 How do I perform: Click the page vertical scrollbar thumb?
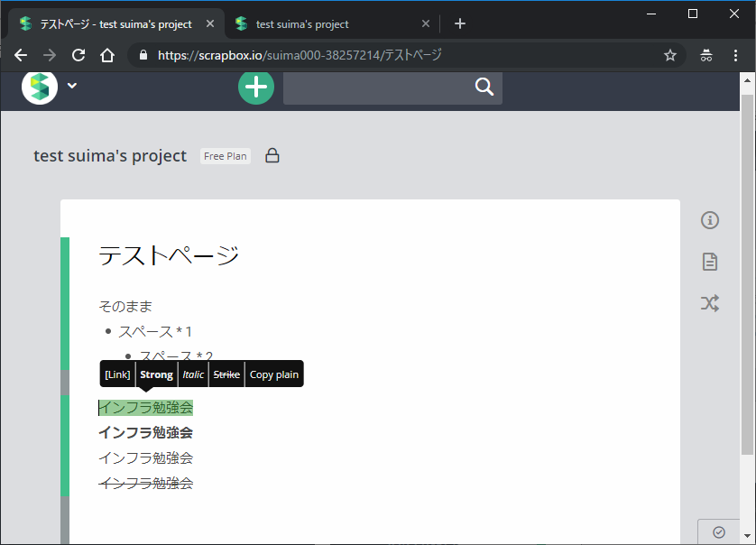pyautogui.click(x=747, y=274)
